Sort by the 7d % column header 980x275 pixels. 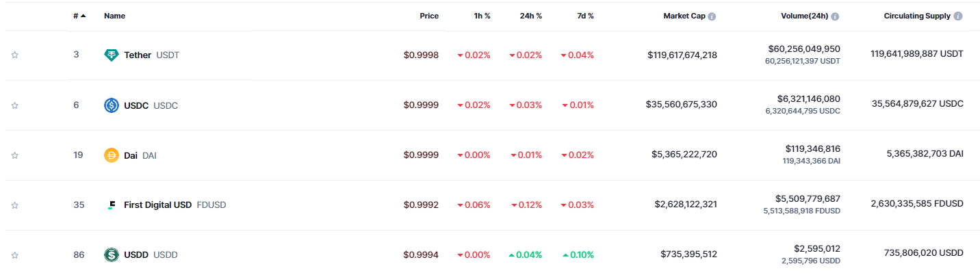[585, 16]
